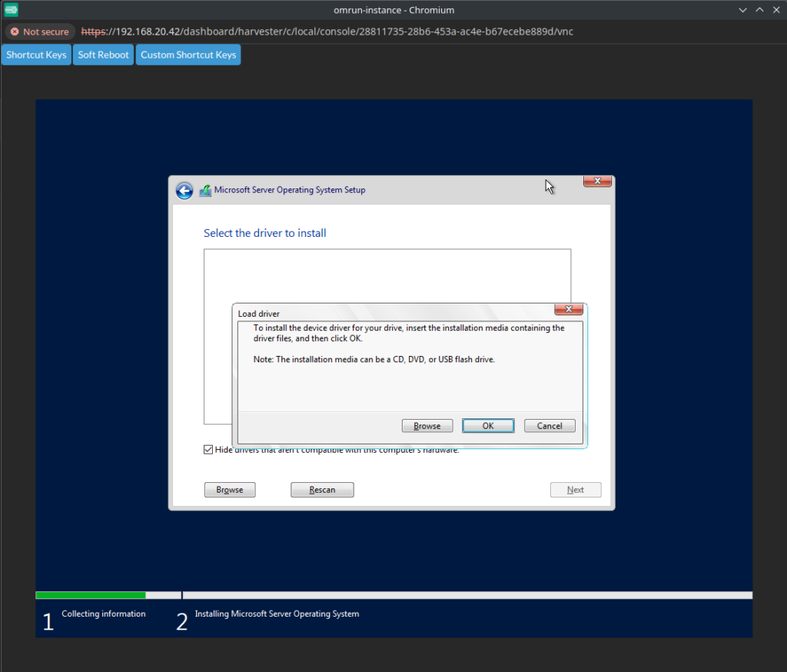Click the 'Not secure' label text
The image size is (787, 672).
tap(45, 32)
